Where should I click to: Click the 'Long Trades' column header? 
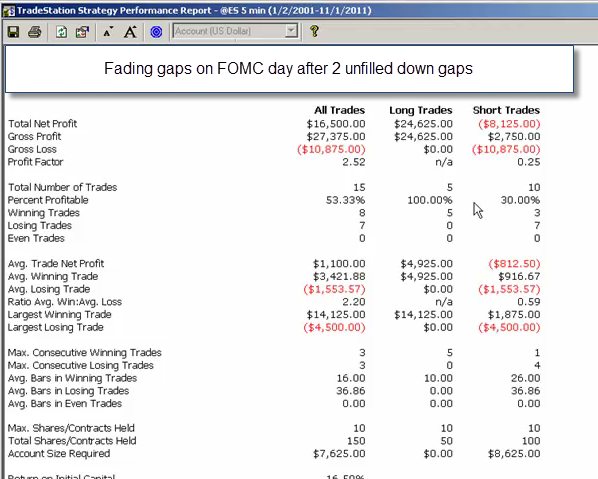pyautogui.click(x=421, y=110)
